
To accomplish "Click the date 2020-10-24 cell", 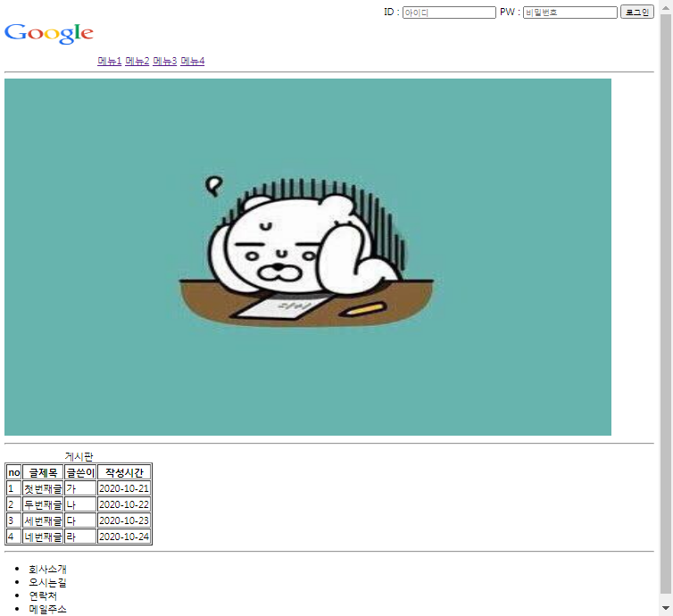I will 124,537.
